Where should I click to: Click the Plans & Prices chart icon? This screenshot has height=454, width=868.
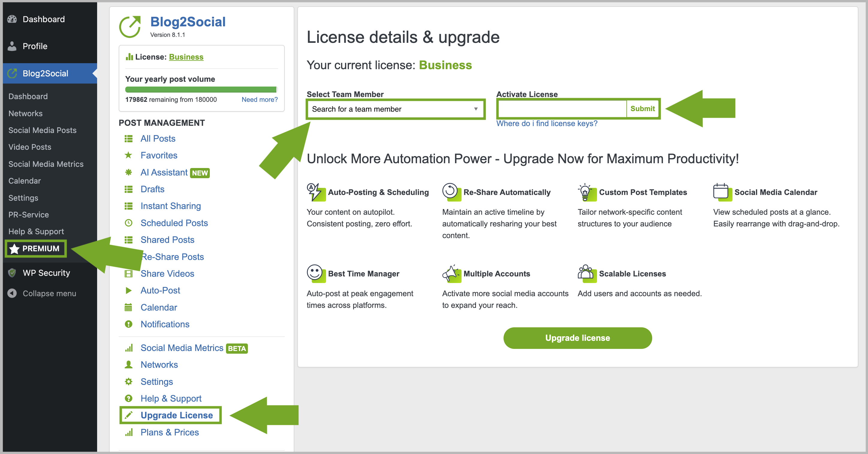point(129,432)
